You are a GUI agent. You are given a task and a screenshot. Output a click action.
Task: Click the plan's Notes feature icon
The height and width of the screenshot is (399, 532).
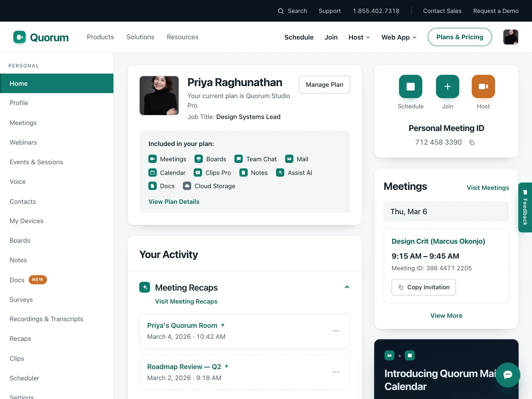(244, 173)
